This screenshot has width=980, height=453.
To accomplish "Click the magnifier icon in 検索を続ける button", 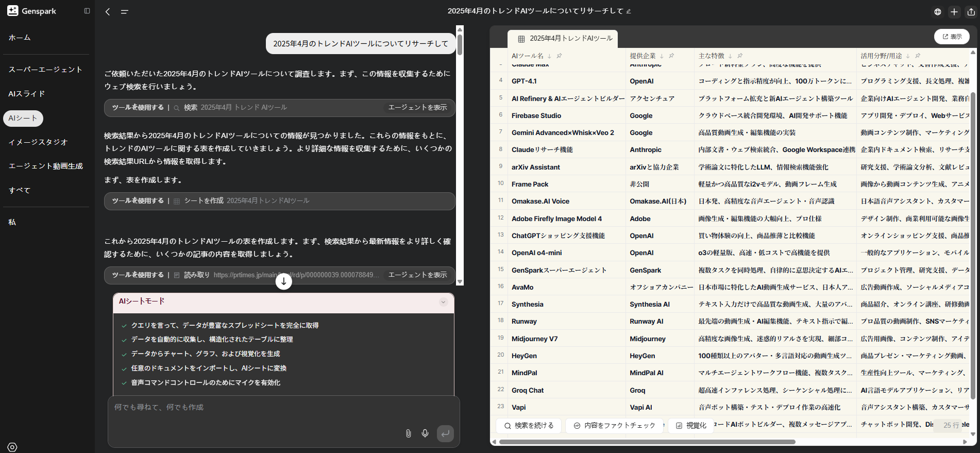I will [508, 426].
